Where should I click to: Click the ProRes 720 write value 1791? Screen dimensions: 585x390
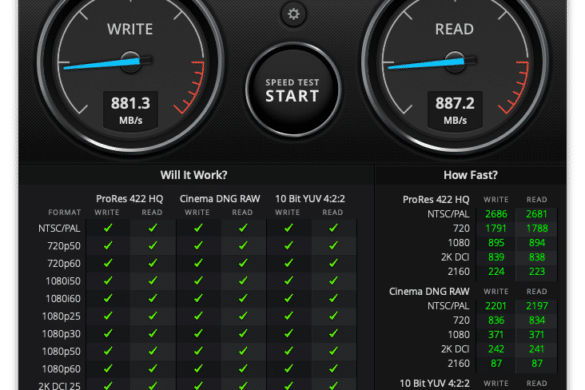[x=496, y=228]
